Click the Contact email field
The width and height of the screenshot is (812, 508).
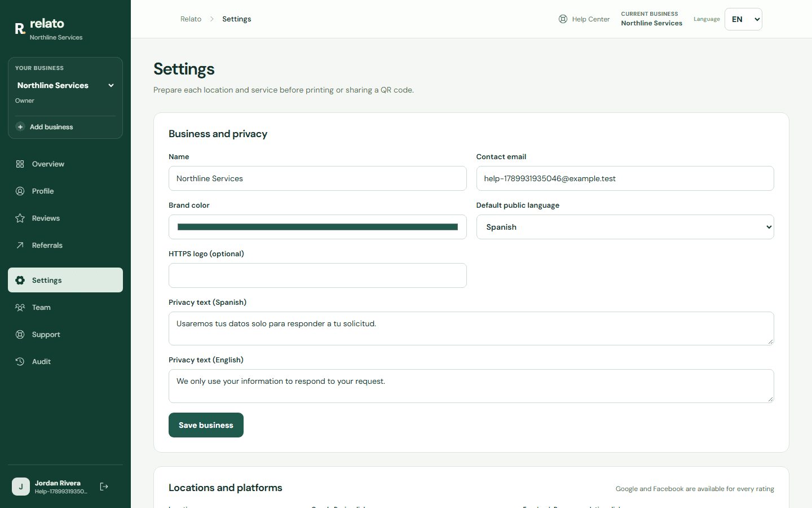pos(625,178)
